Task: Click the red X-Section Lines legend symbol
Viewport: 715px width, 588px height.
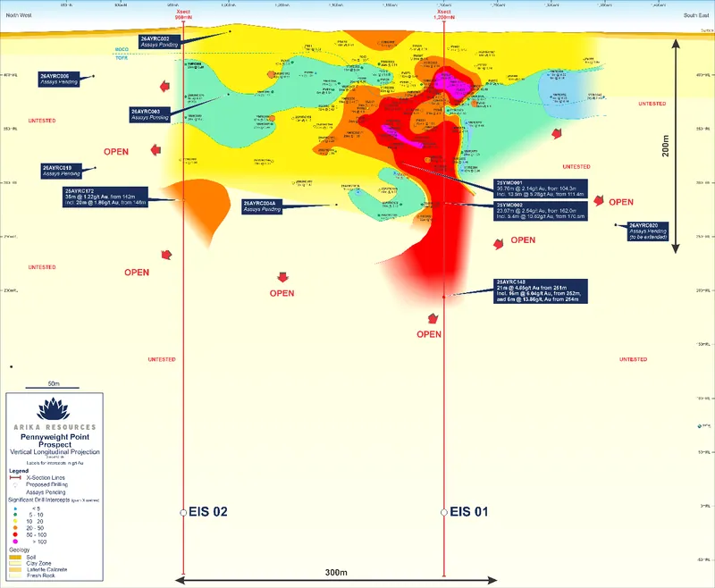Action: point(15,477)
